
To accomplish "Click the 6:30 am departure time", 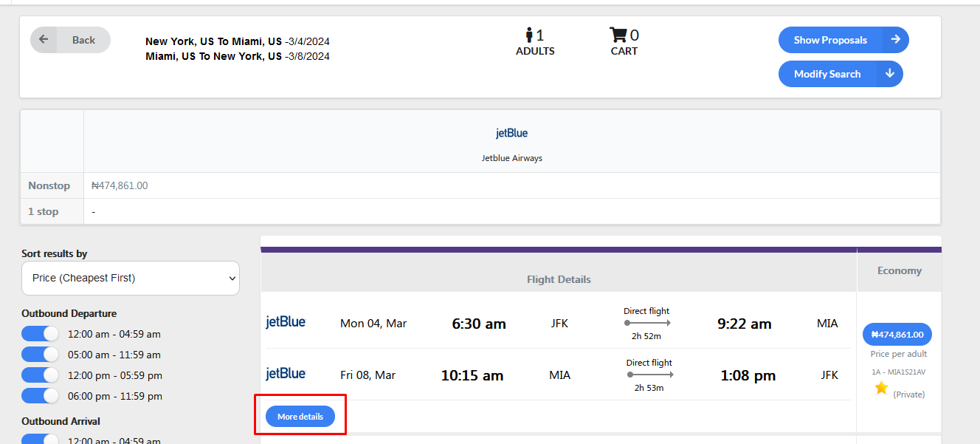I will [479, 324].
